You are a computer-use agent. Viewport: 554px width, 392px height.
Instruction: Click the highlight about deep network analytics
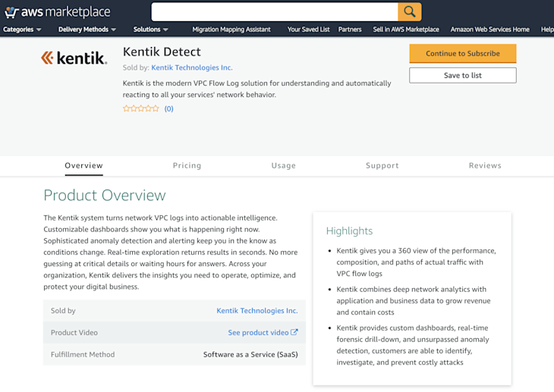click(x=414, y=300)
